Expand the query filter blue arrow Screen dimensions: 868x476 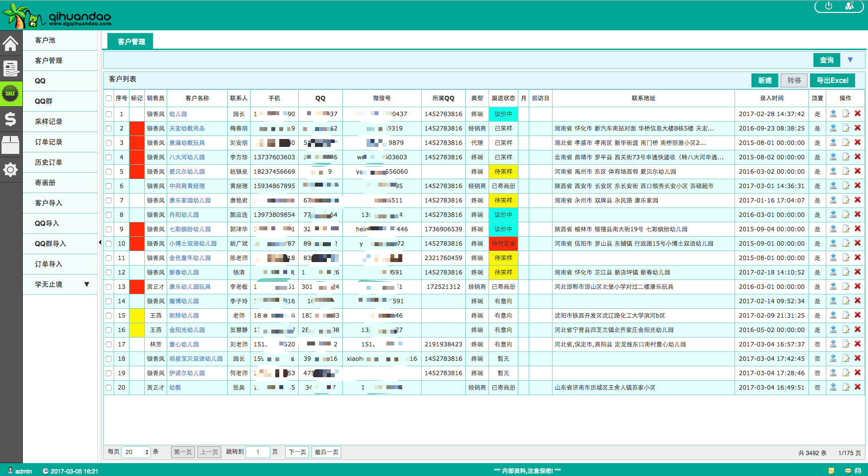[x=850, y=60]
